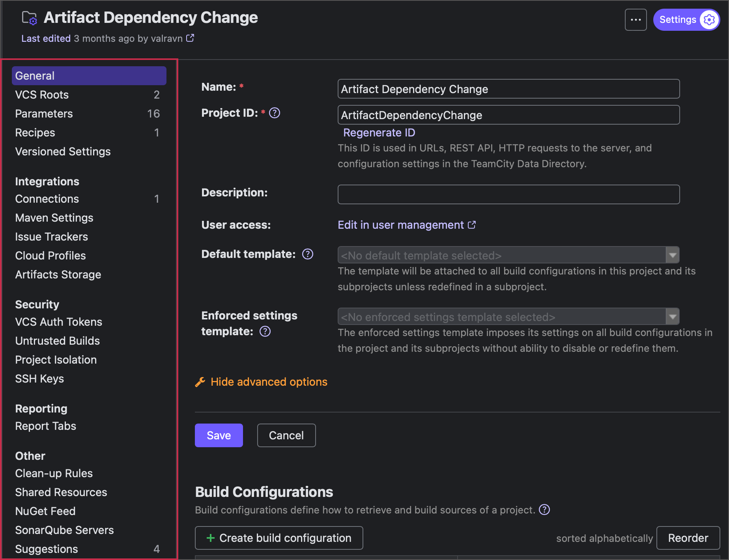
Task: Open Build Configurations help icon
Action: tap(544, 510)
